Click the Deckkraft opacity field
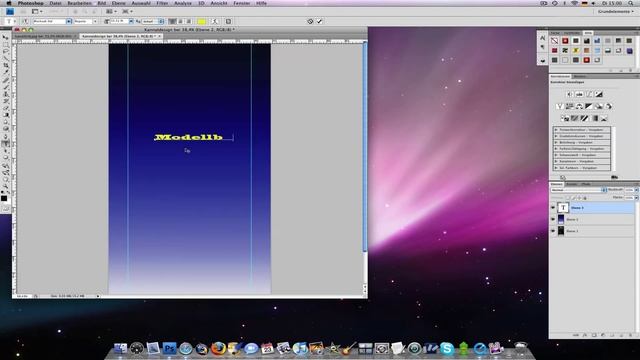Screen dimensions: 640x360 (x=629, y=190)
